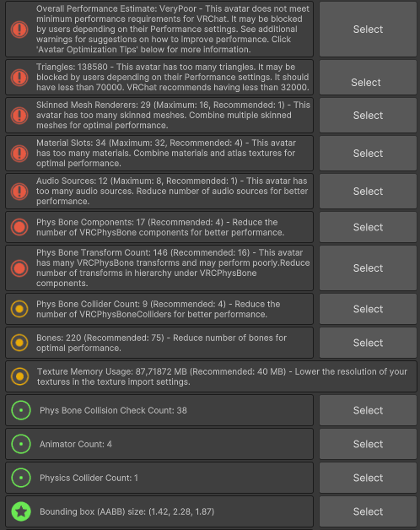Click the Texture Memory Usage warning message
Image resolution: width=420 pixels, height=530 pixels.
pos(222,376)
